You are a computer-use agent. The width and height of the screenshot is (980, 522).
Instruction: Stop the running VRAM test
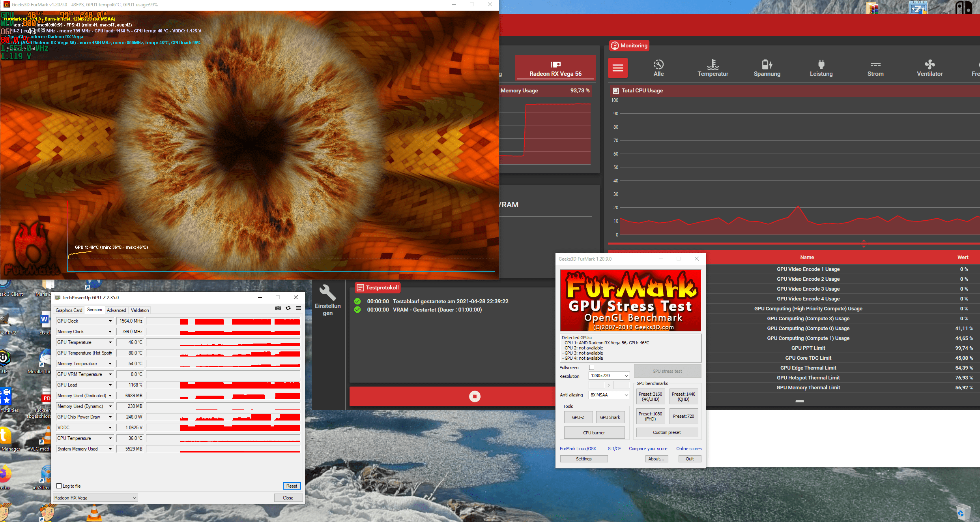pyautogui.click(x=475, y=396)
